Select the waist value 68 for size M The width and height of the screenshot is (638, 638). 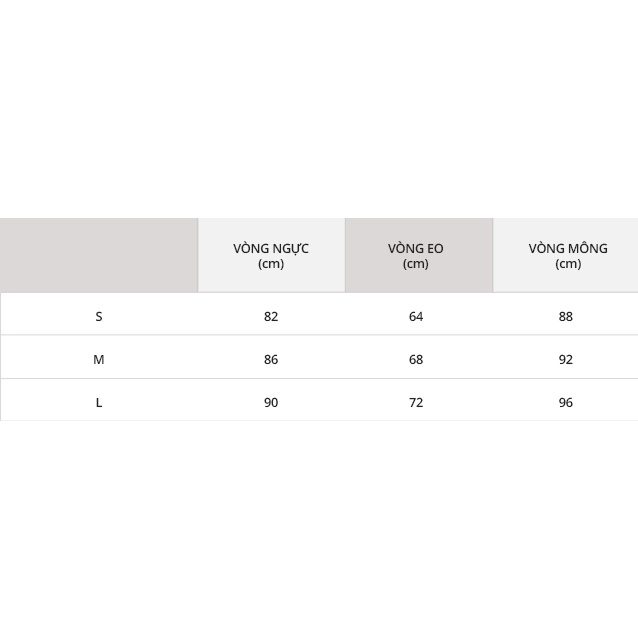416,359
